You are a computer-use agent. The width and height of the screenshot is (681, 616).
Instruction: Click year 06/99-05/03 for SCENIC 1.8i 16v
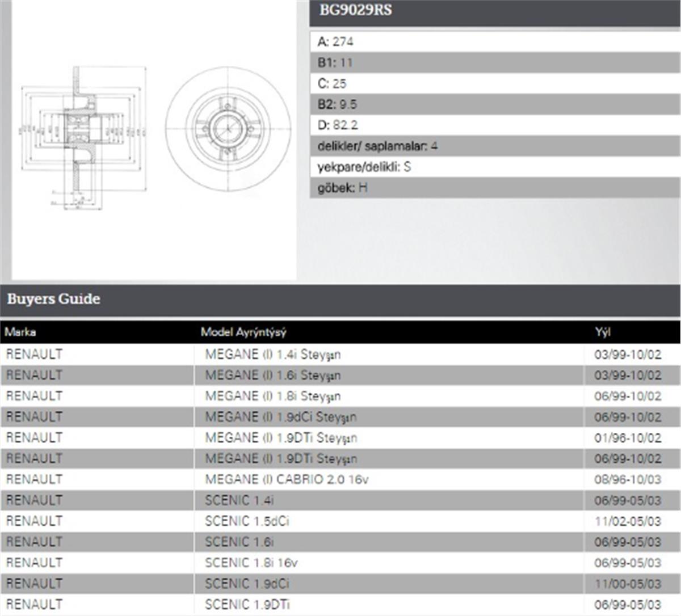(628, 563)
